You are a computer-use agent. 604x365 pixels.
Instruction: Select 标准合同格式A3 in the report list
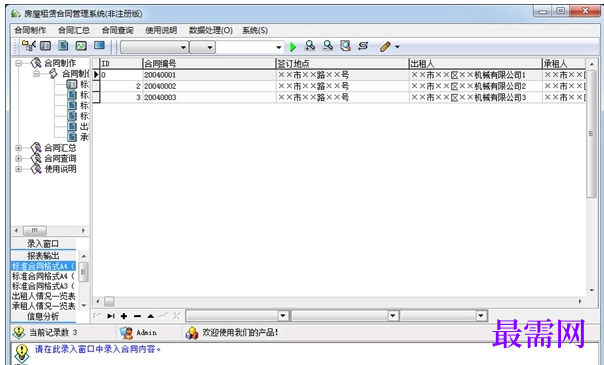(43, 286)
